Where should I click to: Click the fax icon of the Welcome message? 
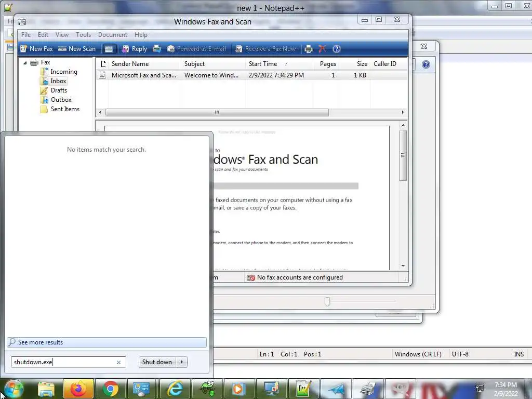(102, 75)
